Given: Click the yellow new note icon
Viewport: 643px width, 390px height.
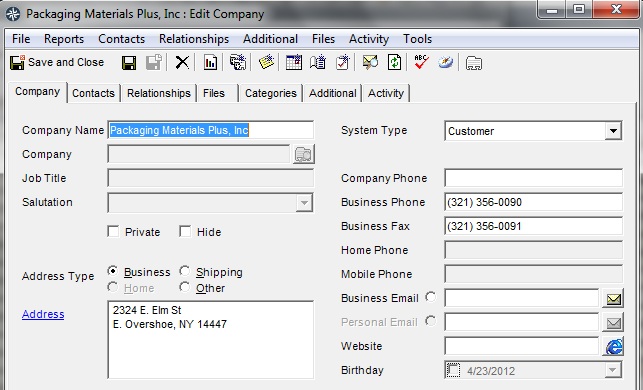Looking at the screenshot, I should point(266,63).
